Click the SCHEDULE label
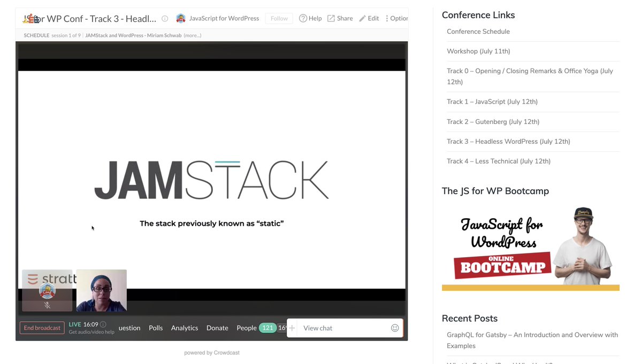This screenshot has height=364, width=642. coord(36,35)
